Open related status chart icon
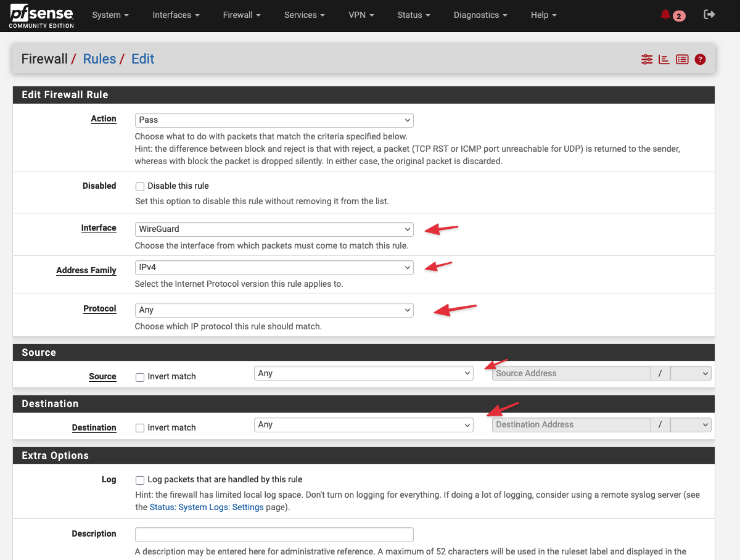This screenshot has height=560, width=740. click(x=664, y=59)
